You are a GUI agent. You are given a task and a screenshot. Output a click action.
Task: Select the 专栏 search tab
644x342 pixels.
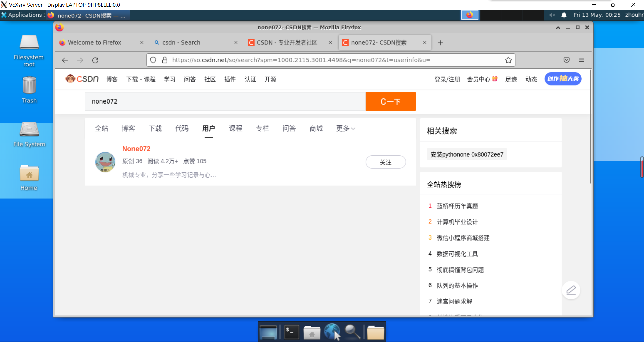[x=263, y=128]
